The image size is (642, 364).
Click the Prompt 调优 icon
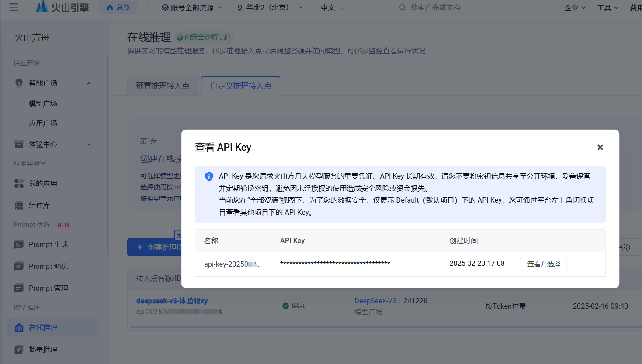coord(19,266)
